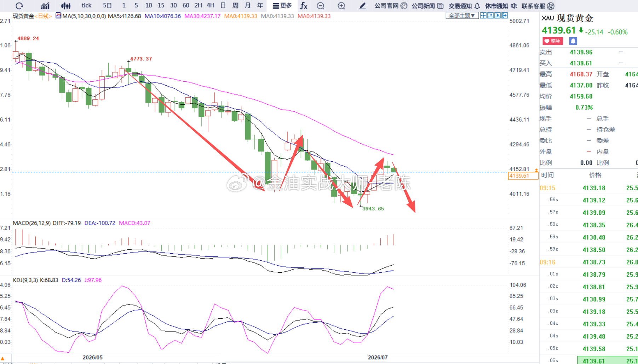The width and height of the screenshot is (638, 364).
Task: Click the orange 4139.61 price axis tag
Action: (x=523, y=176)
